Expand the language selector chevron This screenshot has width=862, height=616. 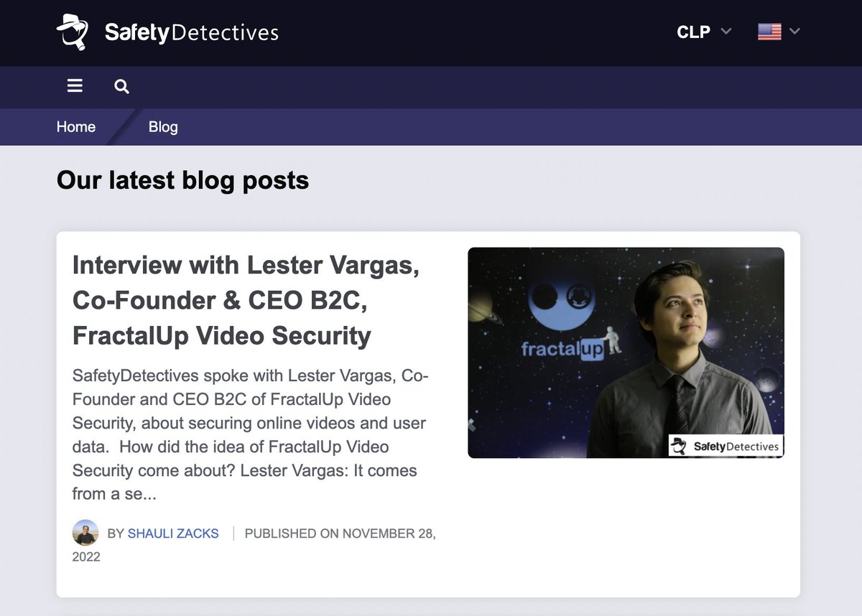coord(794,32)
